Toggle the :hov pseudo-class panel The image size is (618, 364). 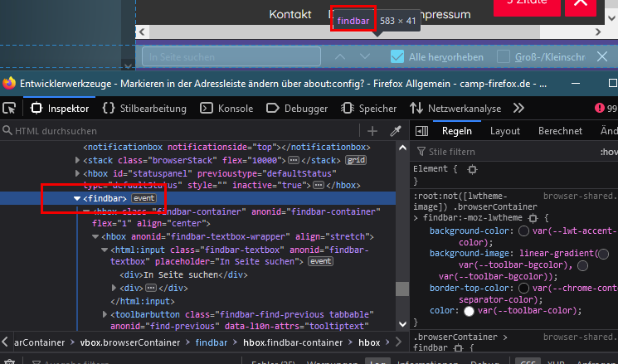pyautogui.click(x=609, y=152)
